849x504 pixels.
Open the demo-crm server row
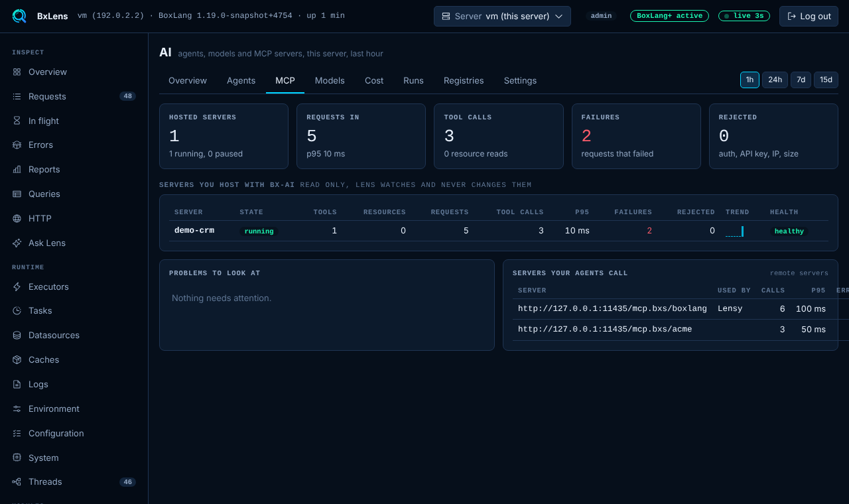point(498,231)
